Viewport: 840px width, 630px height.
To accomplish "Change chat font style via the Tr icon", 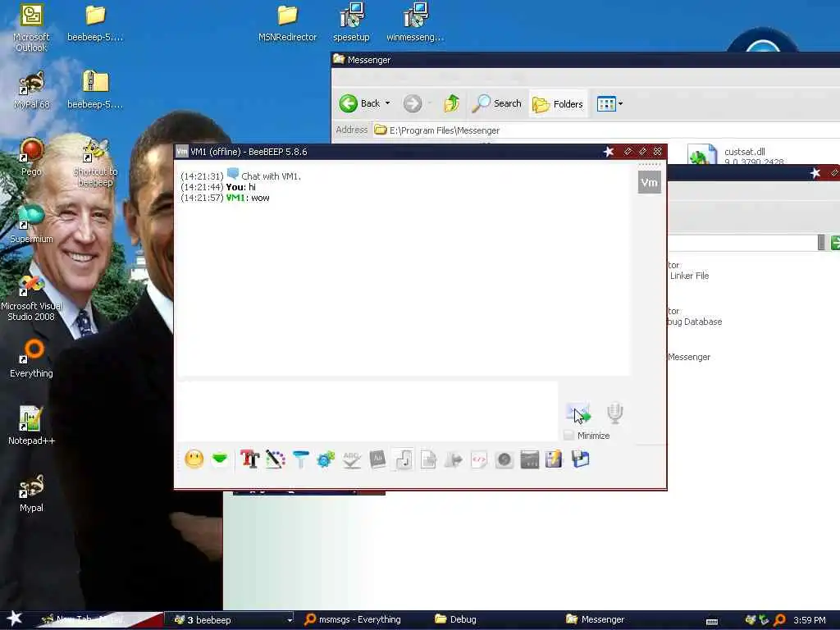I will point(249,459).
